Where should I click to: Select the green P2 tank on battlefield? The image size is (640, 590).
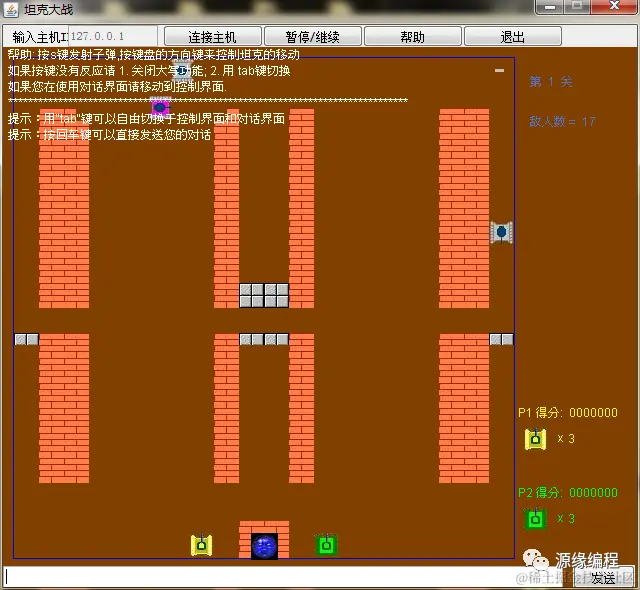click(x=326, y=545)
